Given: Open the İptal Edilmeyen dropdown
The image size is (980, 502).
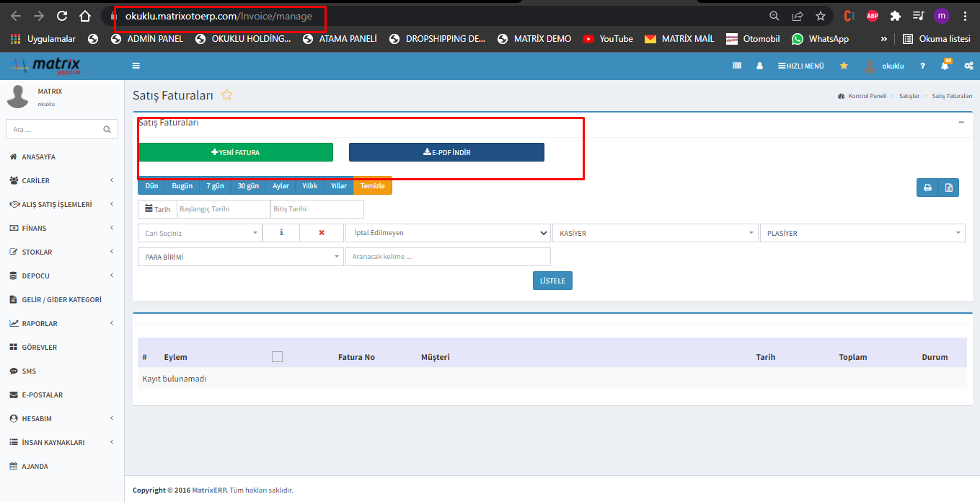Looking at the screenshot, I should tap(448, 233).
